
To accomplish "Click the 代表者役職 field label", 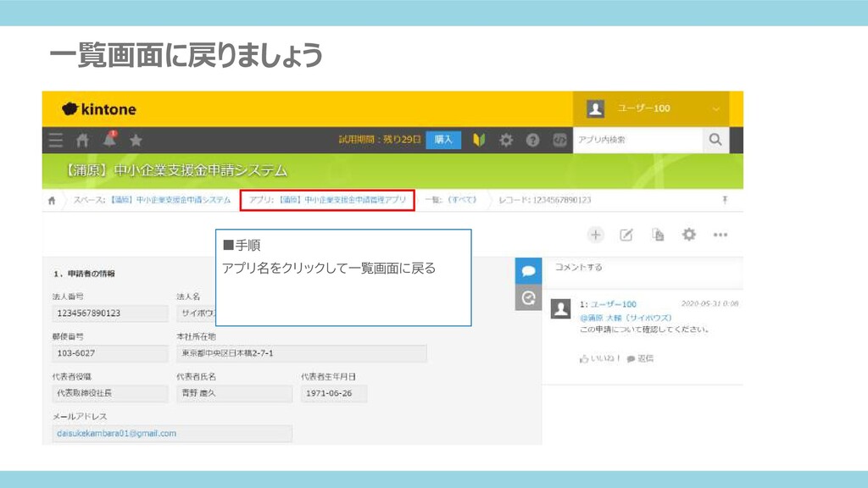I will pyautogui.click(x=72, y=377).
